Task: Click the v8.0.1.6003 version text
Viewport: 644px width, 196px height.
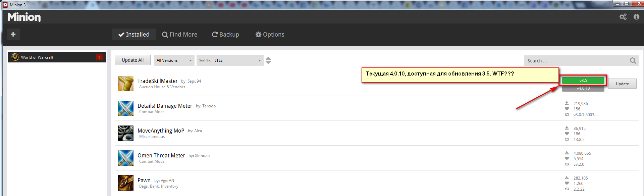Action: pos(586,115)
